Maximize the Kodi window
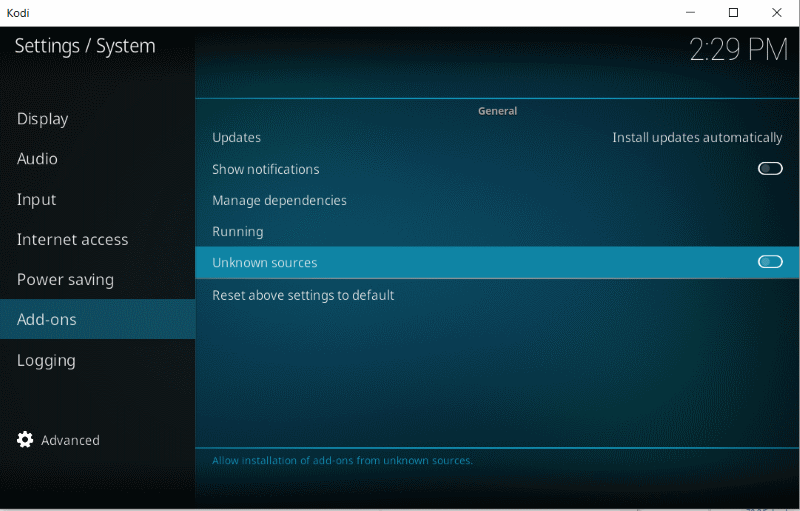Image resolution: width=800 pixels, height=511 pixels. [733, 12]
